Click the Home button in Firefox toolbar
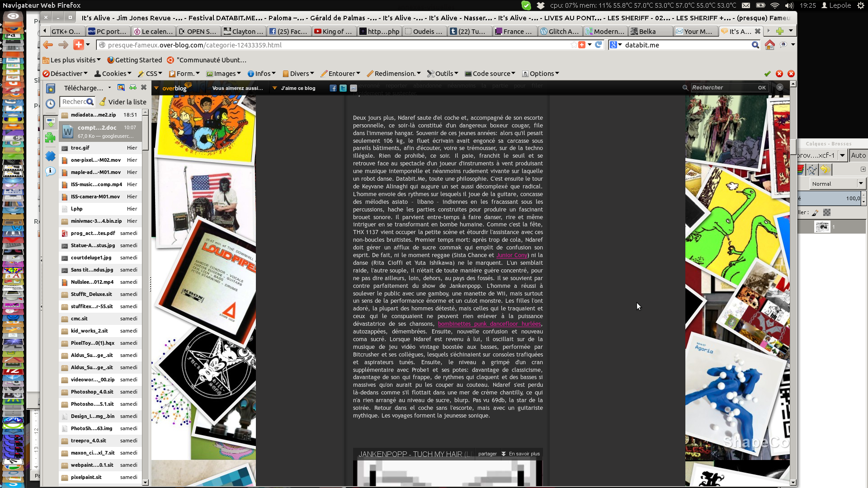 pos(769,45)
